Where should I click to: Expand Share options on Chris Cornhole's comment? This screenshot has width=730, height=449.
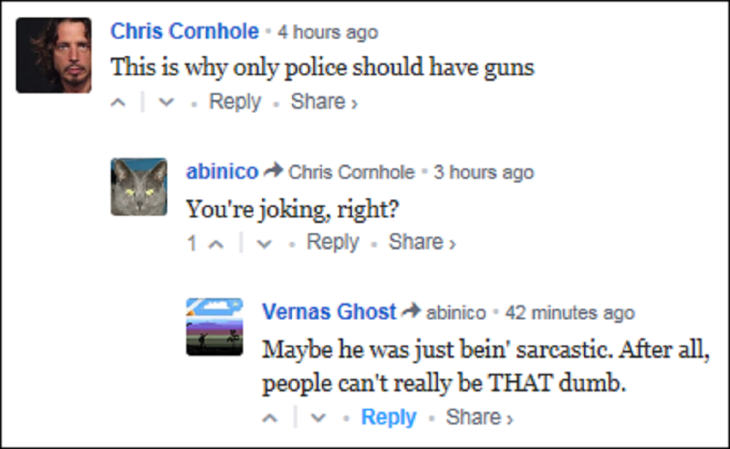pos(323,102)
